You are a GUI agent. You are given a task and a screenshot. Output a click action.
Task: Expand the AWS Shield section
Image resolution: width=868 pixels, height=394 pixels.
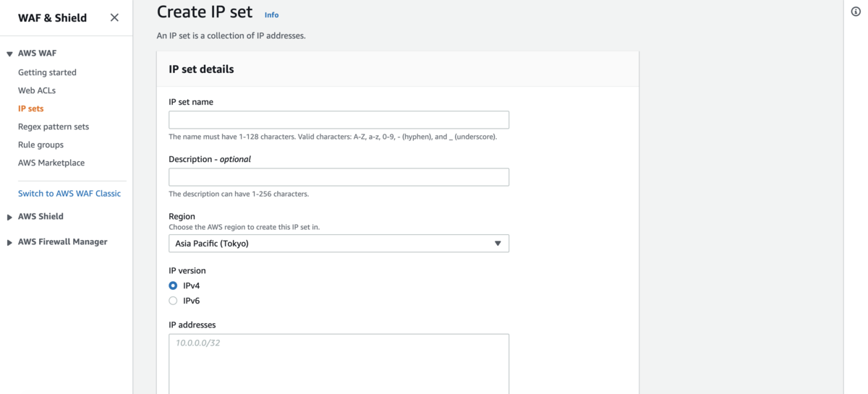point(9,217)
